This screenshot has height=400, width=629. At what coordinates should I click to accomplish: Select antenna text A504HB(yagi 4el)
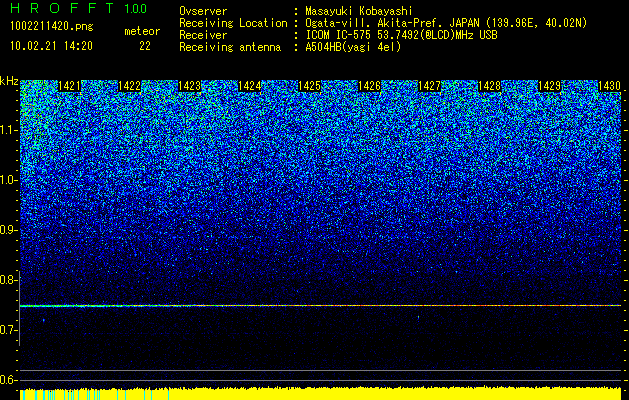[x=353, y=47]
